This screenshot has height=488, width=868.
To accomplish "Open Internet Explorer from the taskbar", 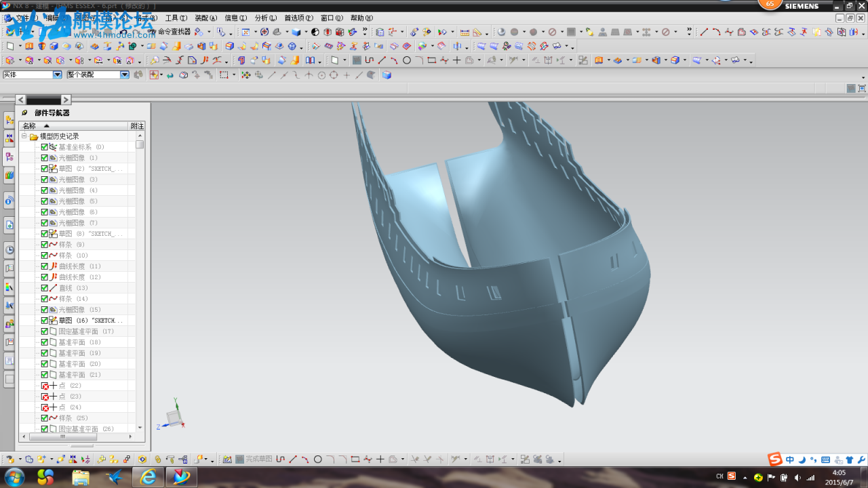I will click(x=148, y=477).
